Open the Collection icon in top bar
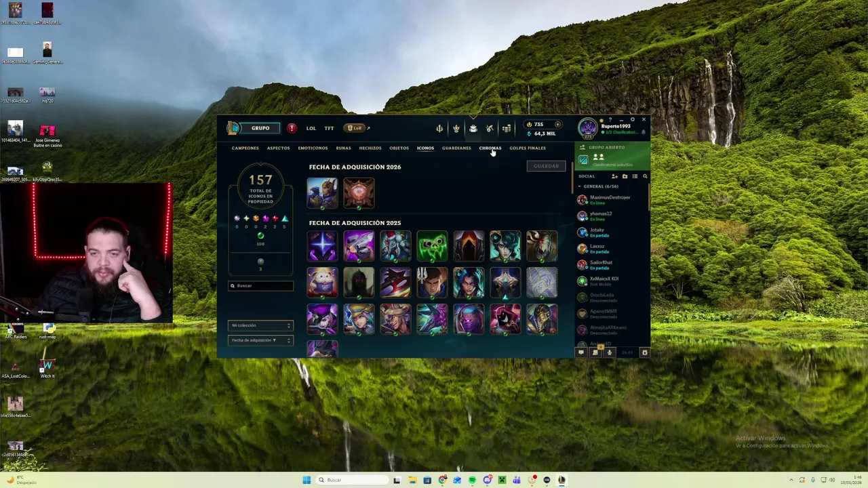 coord(473,128)
